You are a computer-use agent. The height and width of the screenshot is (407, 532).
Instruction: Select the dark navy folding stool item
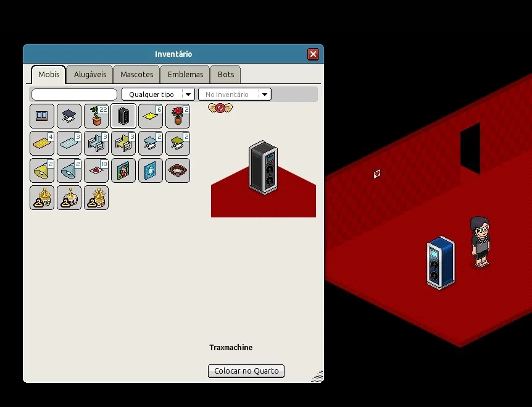pos(69,116)
